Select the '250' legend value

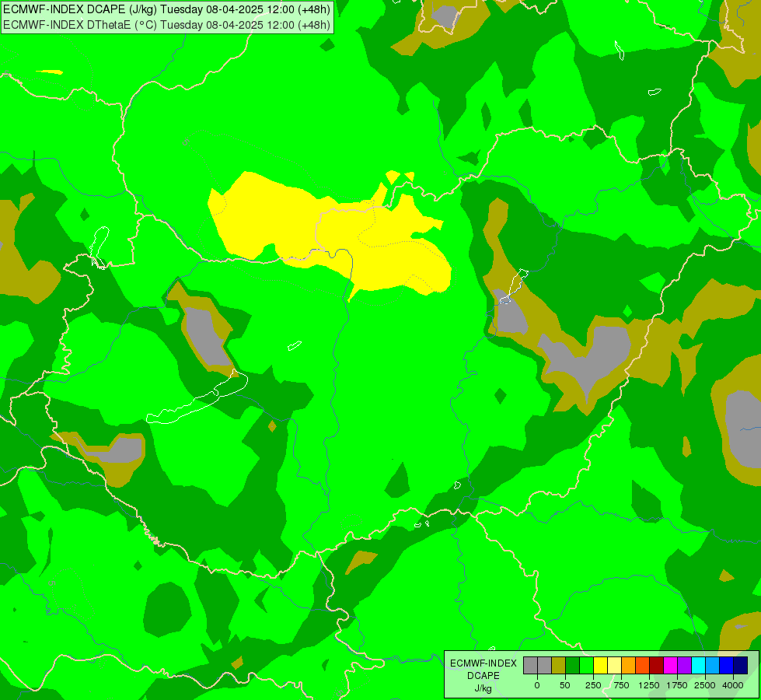[593, 685]
